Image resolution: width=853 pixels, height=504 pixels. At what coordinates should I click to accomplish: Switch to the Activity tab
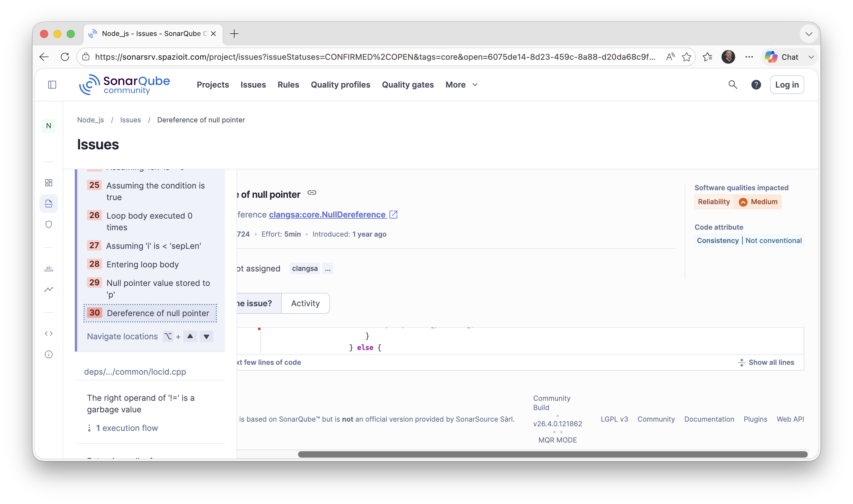(305, 303)
